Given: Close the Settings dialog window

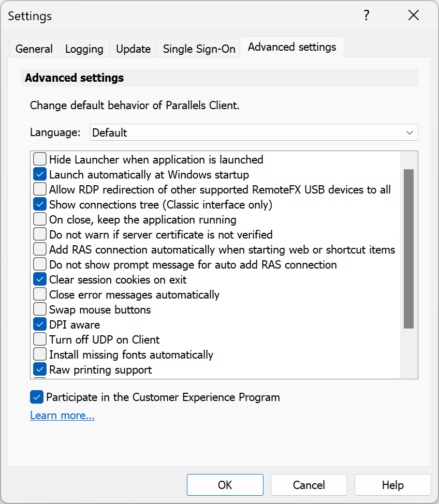Looking at the screenshot, I should click(413, 16).
